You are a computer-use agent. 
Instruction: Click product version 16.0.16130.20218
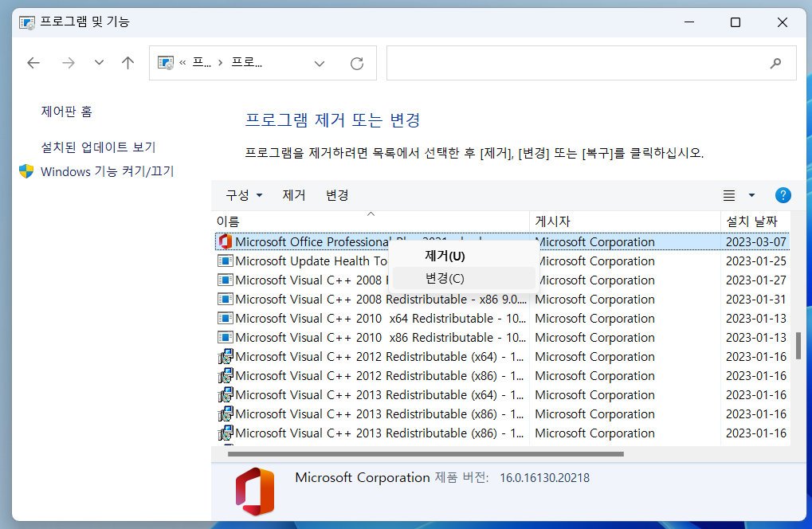pyautogui.click(x=544, y=478)
